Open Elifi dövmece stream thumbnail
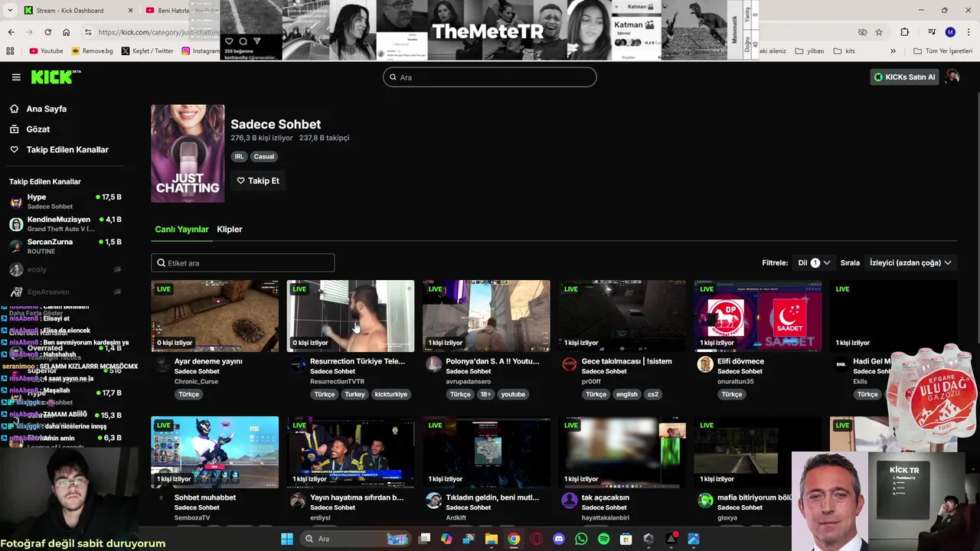 pos(758,316)
